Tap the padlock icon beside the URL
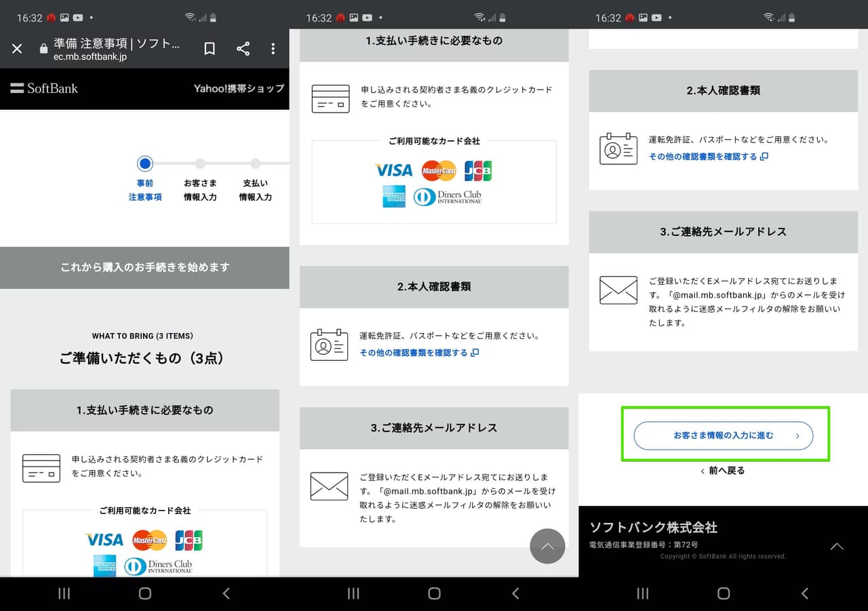The image size is (868, 611). tap(44, 49)
